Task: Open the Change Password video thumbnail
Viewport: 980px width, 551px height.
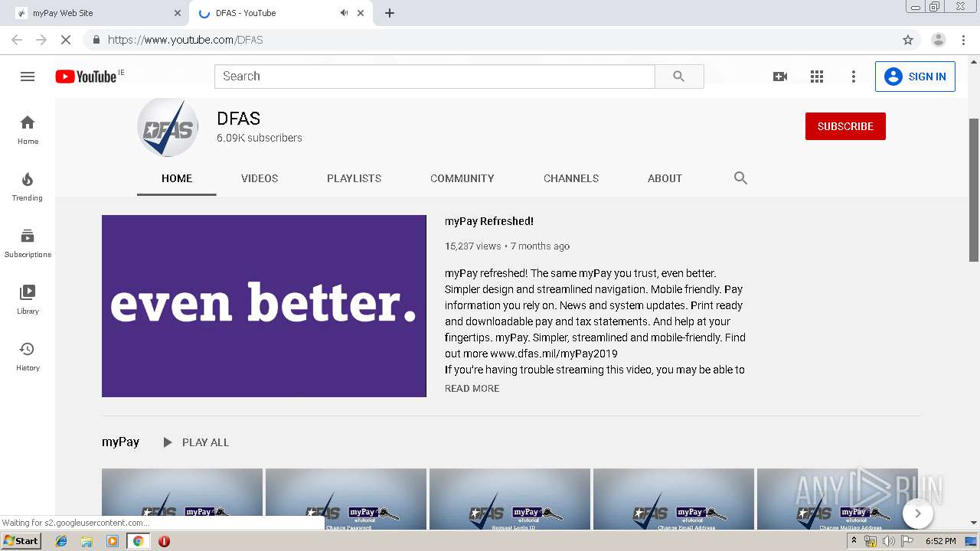Action: click(346, 499)
